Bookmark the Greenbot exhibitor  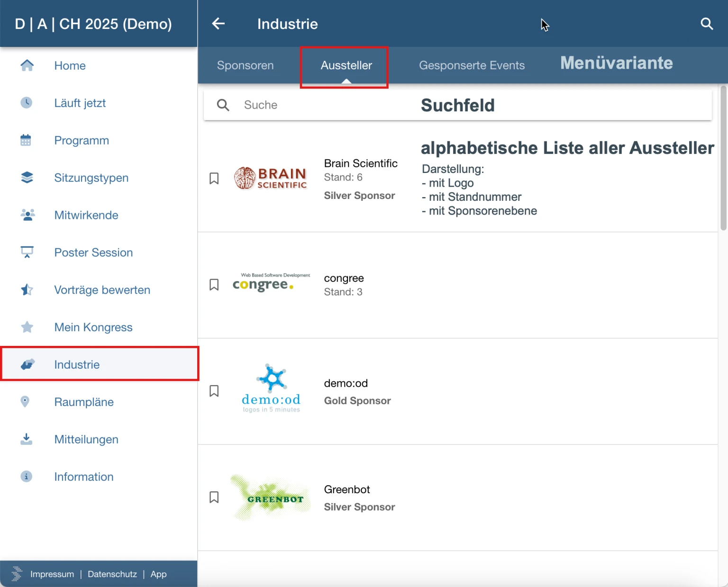point(214,497)
